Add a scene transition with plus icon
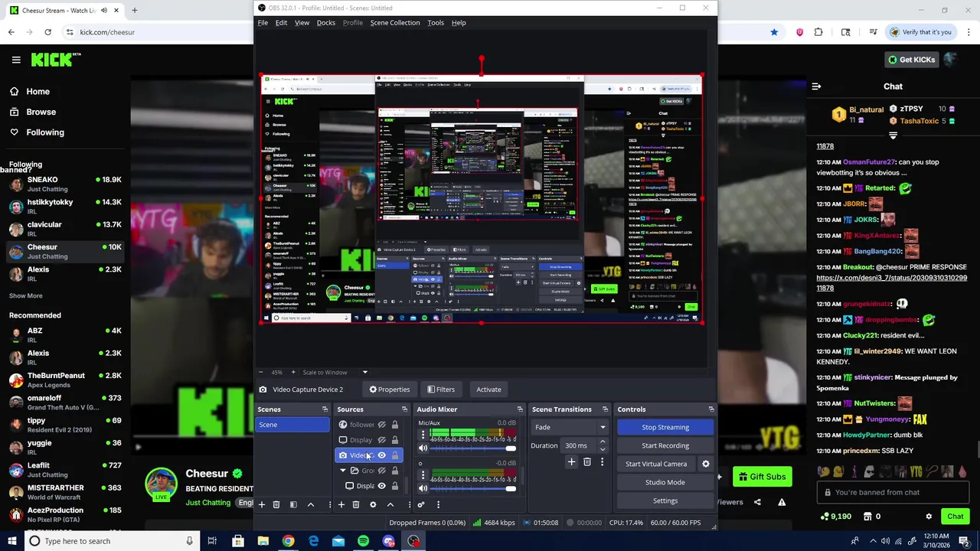The image size is (980, 551). [x=571, y=462]
